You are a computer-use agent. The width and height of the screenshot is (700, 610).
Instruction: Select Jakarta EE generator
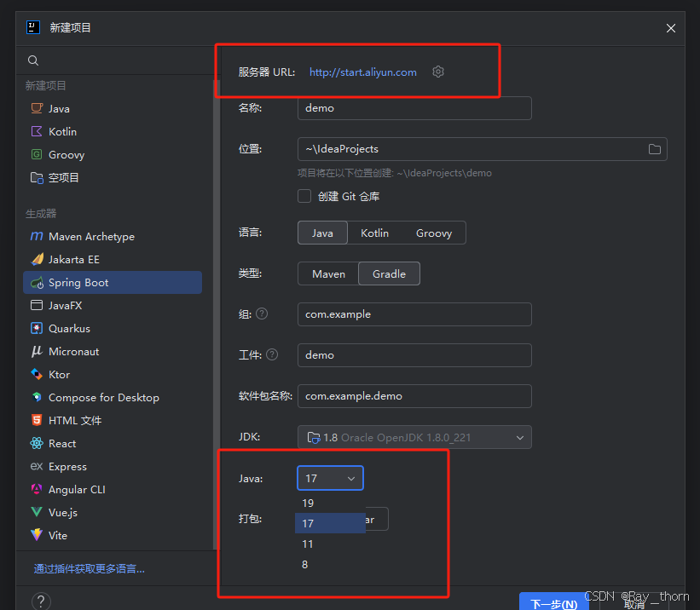[113, 259]
